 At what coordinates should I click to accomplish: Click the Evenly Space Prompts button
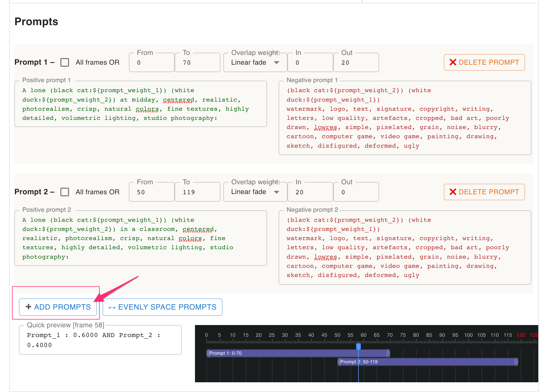(162, 307)
